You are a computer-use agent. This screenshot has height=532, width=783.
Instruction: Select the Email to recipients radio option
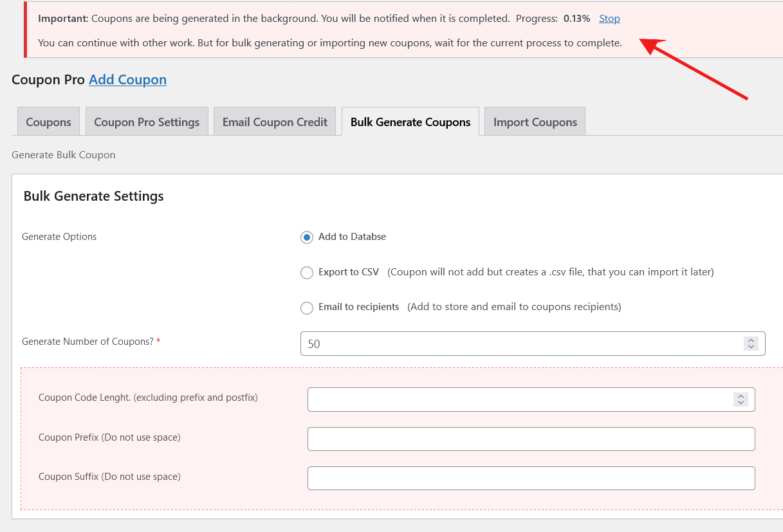coord(307,308)
